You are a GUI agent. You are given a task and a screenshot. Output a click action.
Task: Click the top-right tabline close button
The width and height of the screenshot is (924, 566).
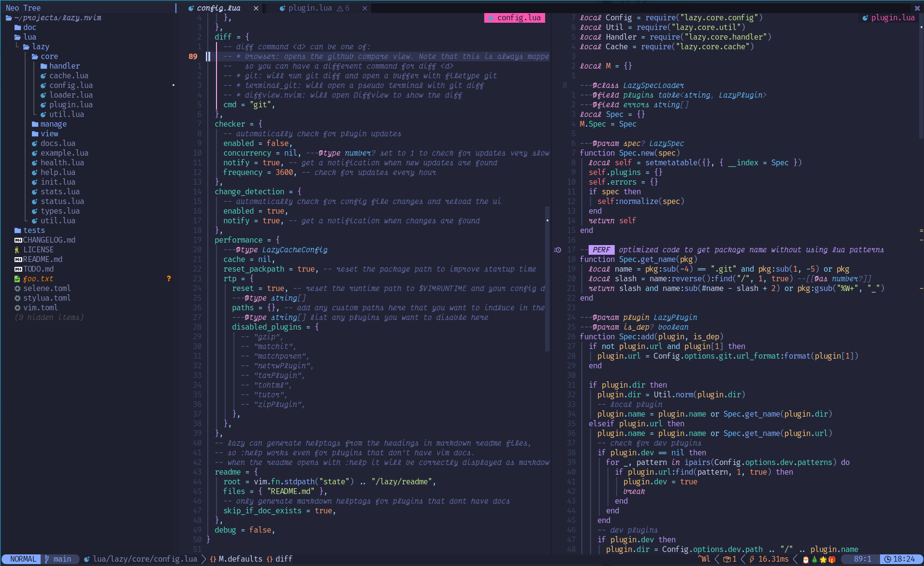917,8
